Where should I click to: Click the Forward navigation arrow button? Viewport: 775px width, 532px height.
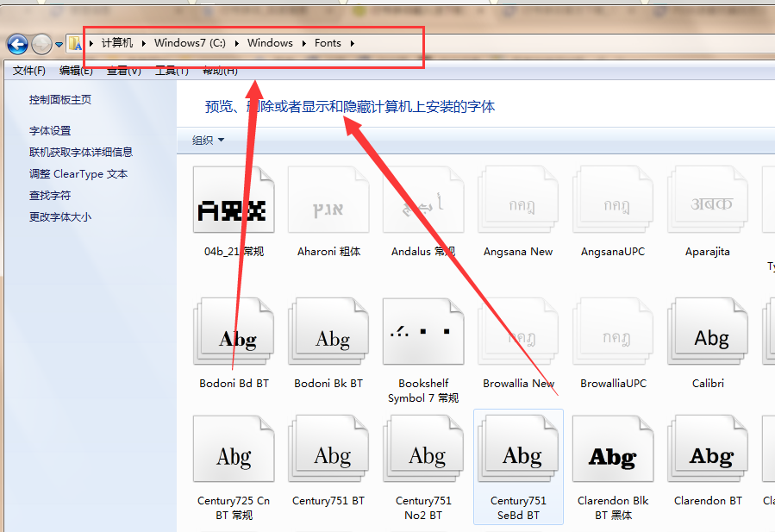(41, 45)
